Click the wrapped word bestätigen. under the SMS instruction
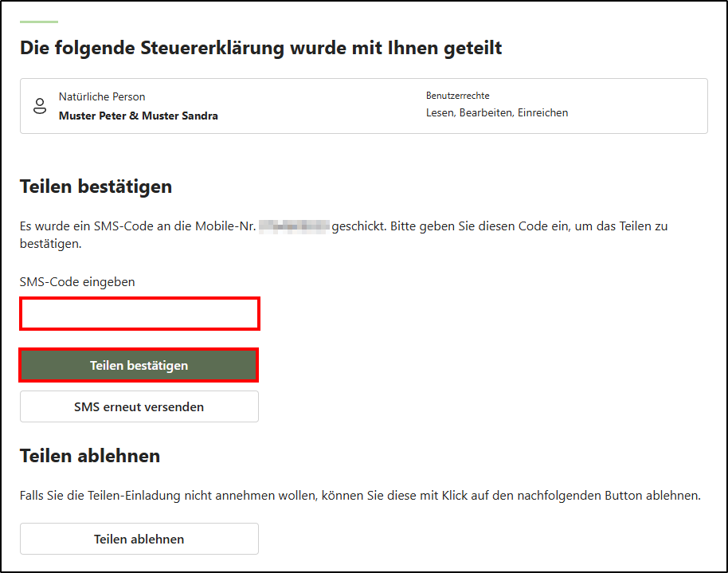 [x=50, y=243]
